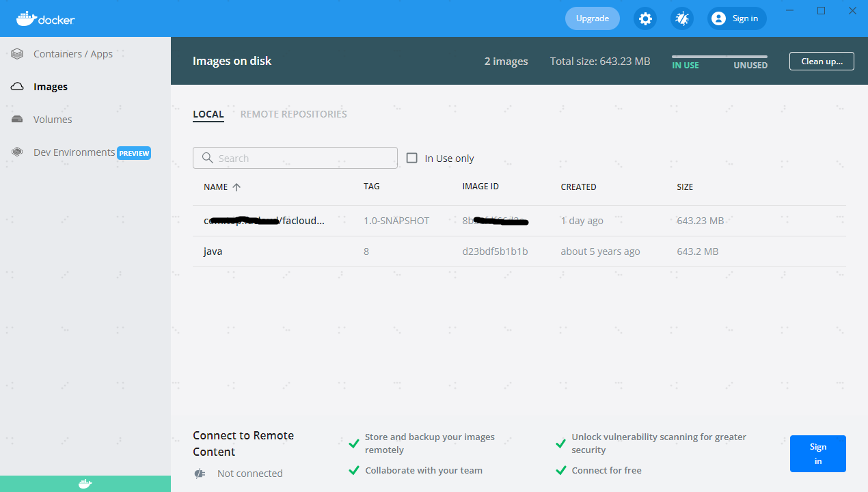Switch to the LOCAL tab
868x492 pixels.
(x=208, y=114)
